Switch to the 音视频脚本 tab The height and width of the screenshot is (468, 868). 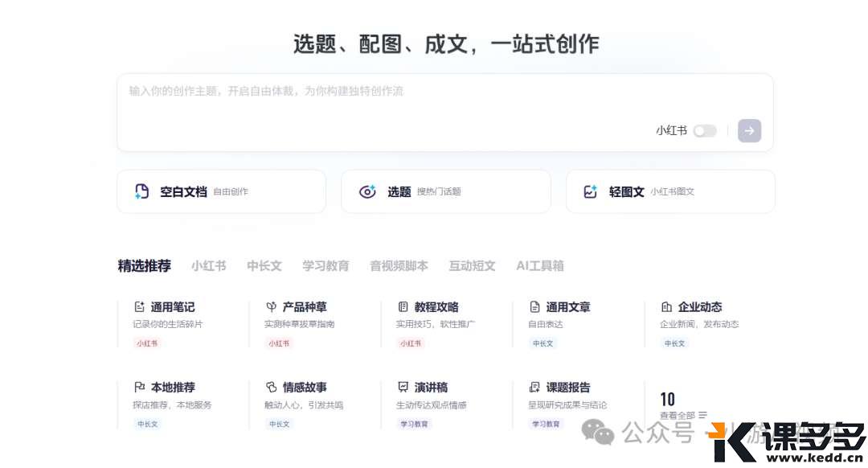click(399, 266)
